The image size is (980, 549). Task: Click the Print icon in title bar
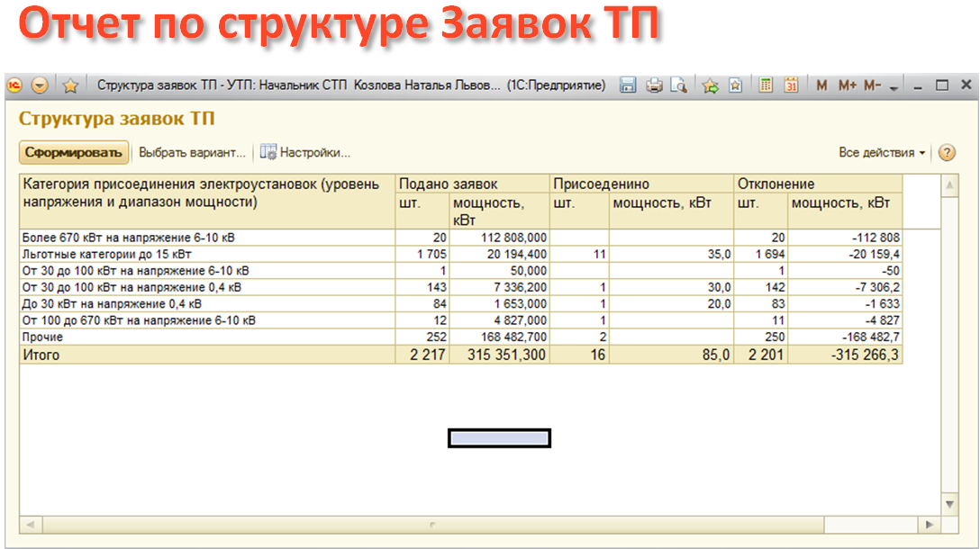654,85
